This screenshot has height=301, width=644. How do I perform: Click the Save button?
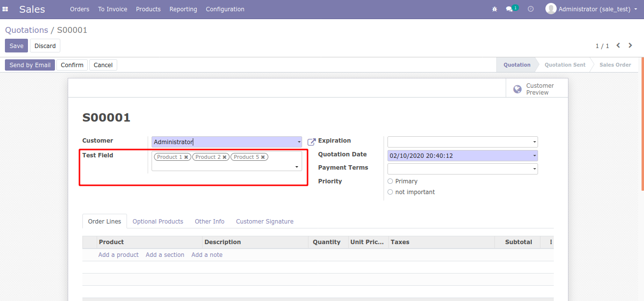tap(16, 46)
